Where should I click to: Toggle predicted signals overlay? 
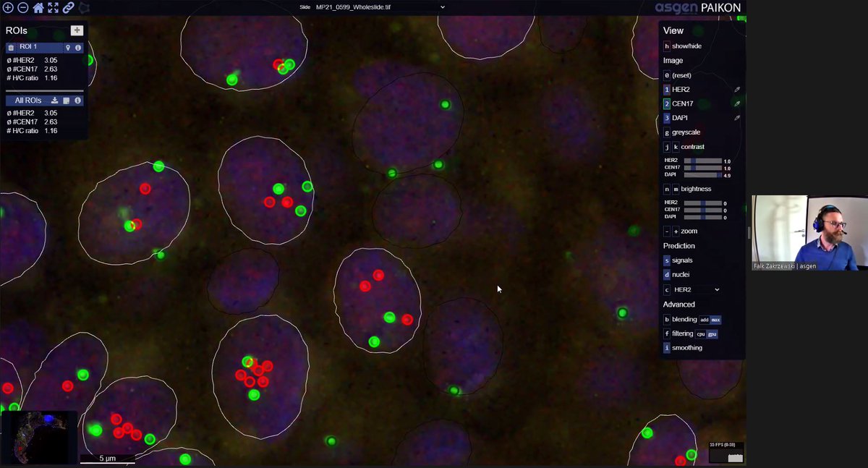point(667,260)
